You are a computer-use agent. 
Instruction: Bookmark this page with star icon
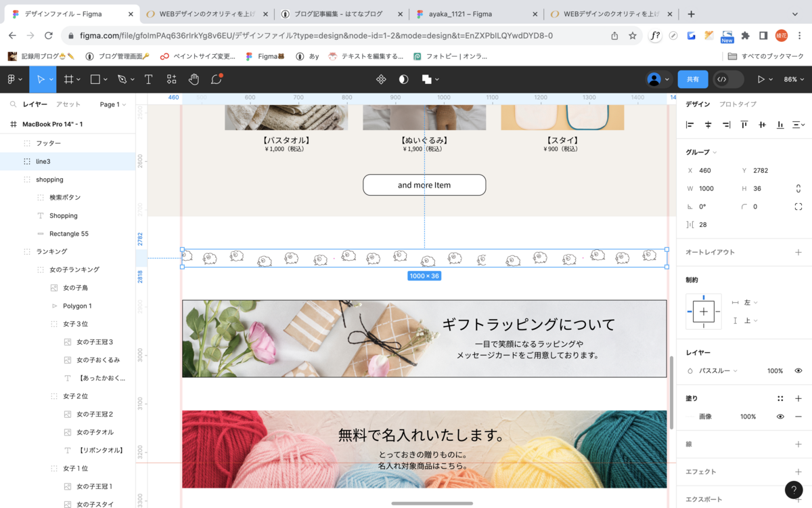(633, 36)
